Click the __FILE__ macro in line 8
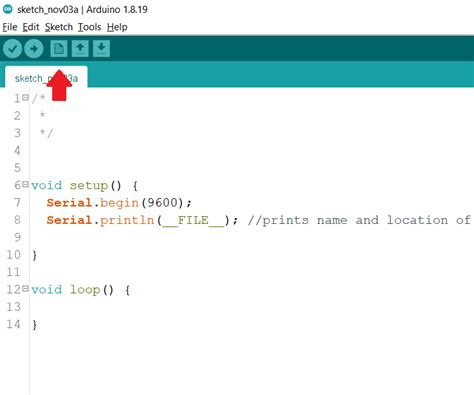 point(193,220)
